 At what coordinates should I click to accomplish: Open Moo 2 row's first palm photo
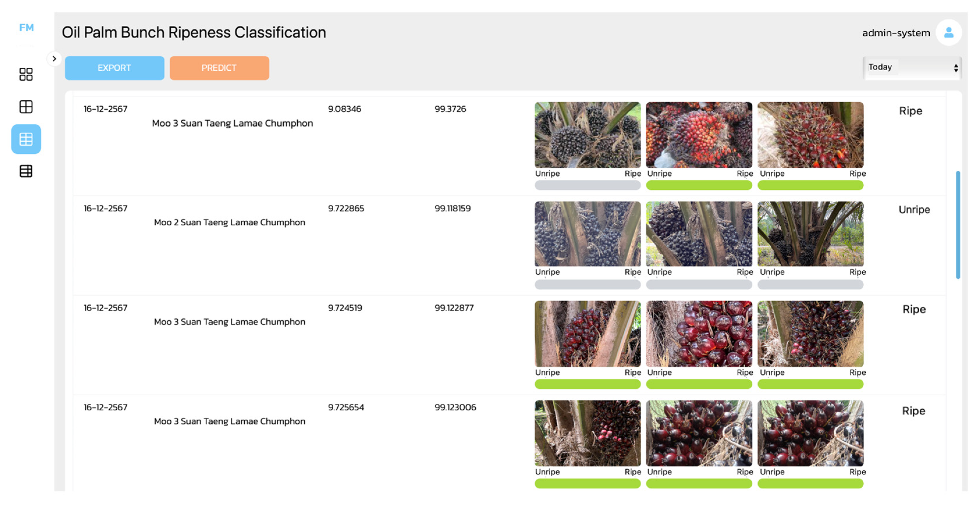click(587, 234)
